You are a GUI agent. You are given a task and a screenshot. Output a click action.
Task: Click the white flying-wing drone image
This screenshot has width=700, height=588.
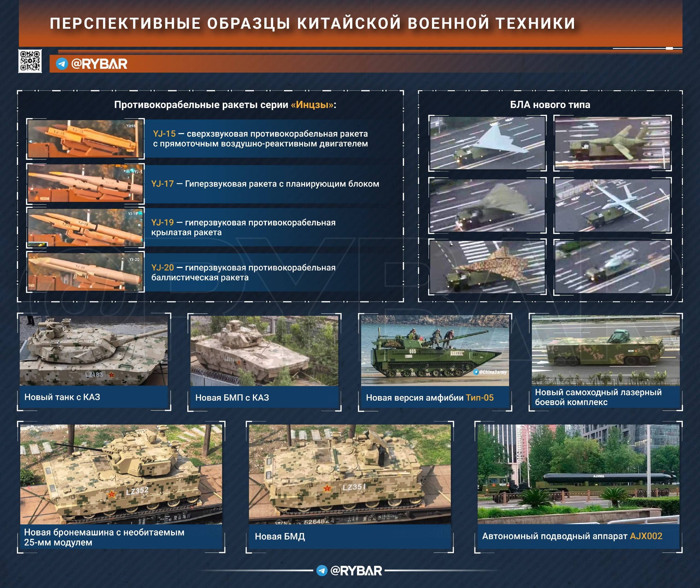(487, 143)
